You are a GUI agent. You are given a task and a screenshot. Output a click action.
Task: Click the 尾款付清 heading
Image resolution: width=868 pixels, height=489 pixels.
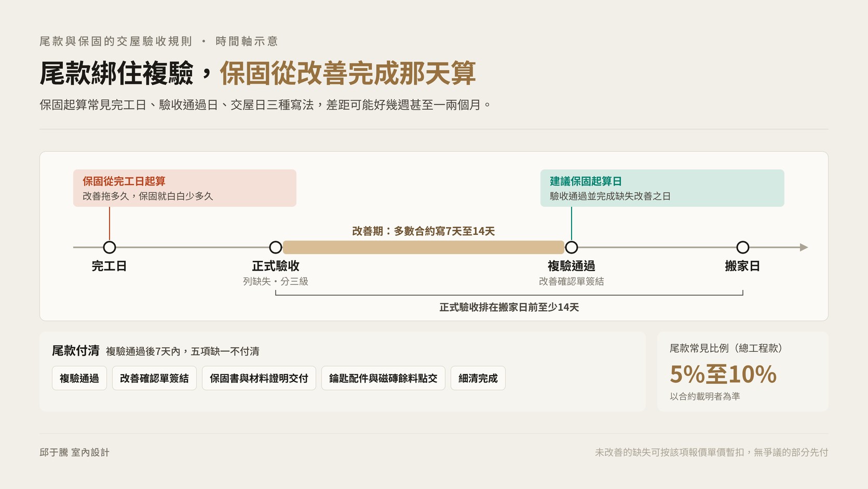(x=76, y=351)
